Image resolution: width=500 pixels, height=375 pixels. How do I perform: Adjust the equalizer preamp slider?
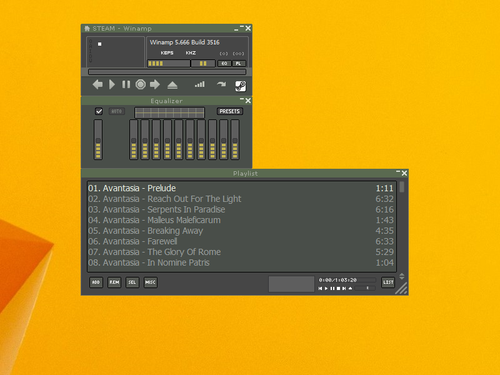pos(98,139)
